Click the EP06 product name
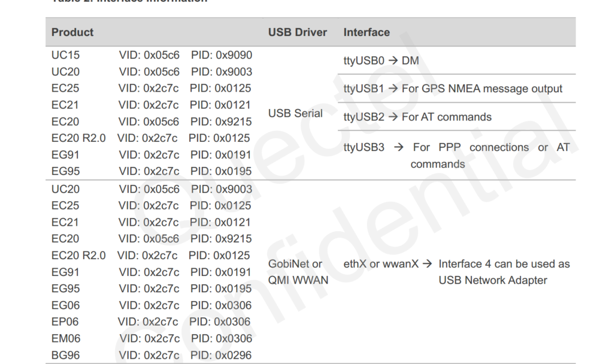This screenshot has height=364, width=603. point(65,322)
